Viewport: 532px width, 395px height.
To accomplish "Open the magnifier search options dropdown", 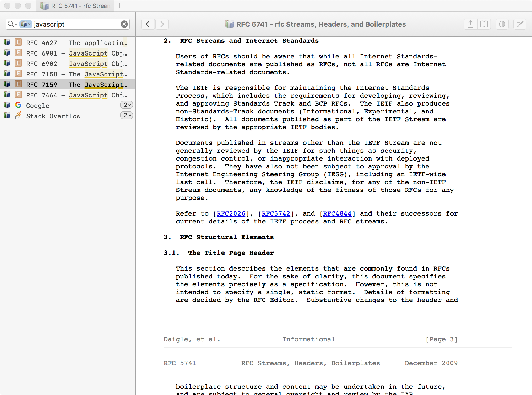I will tap(12, 24).
